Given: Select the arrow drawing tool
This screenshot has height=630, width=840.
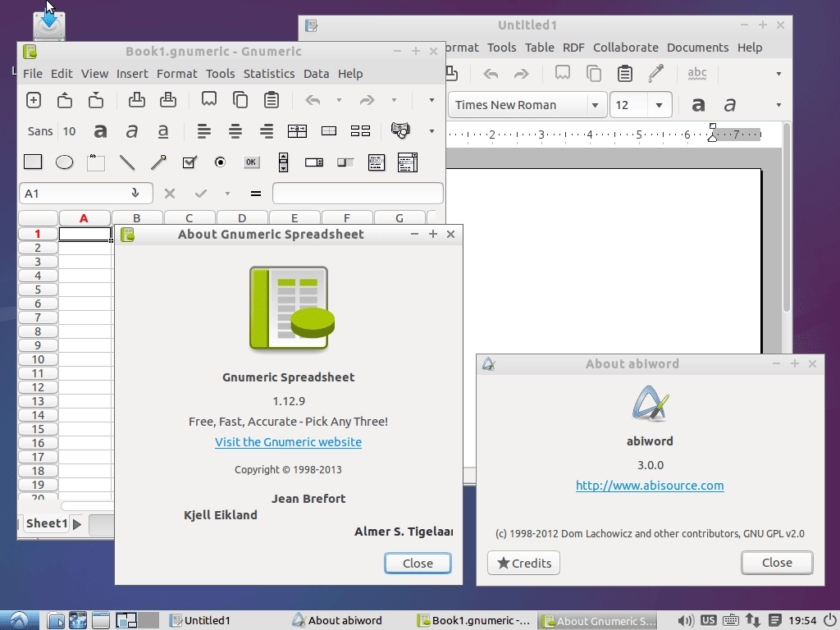Looking at the screenshot, I should point(158,162).
